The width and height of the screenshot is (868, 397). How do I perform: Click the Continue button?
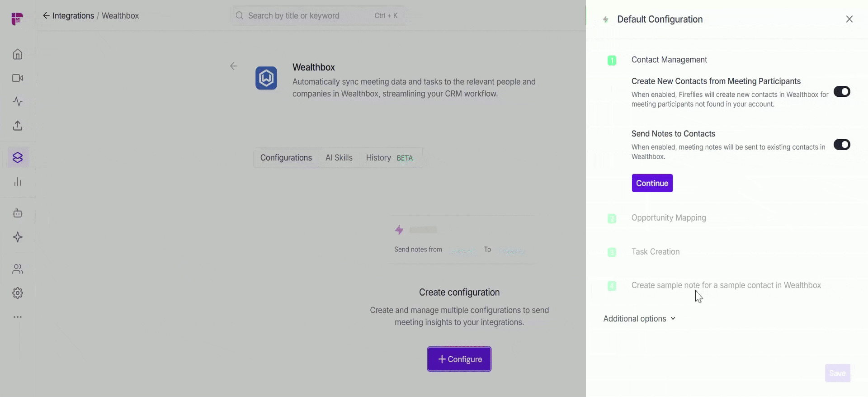pyautogui.click(x=652, y=183)
